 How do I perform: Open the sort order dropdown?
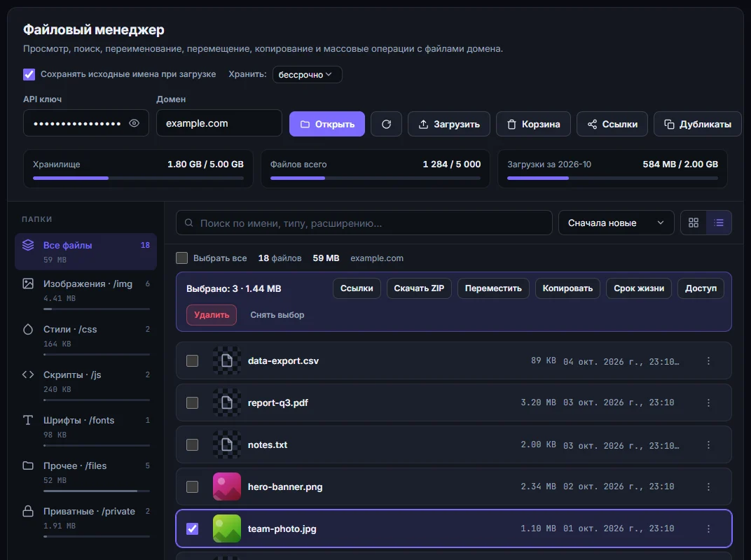tap(616, 223)
